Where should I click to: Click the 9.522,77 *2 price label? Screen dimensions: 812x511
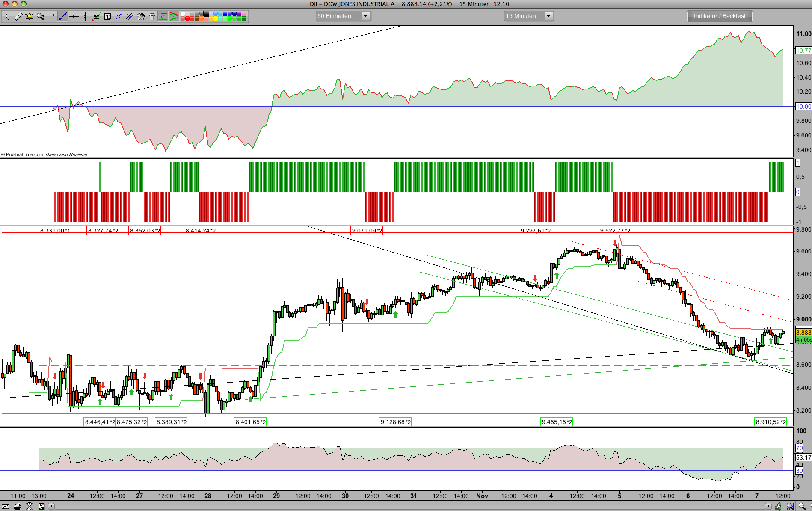[x=615, y=231]
